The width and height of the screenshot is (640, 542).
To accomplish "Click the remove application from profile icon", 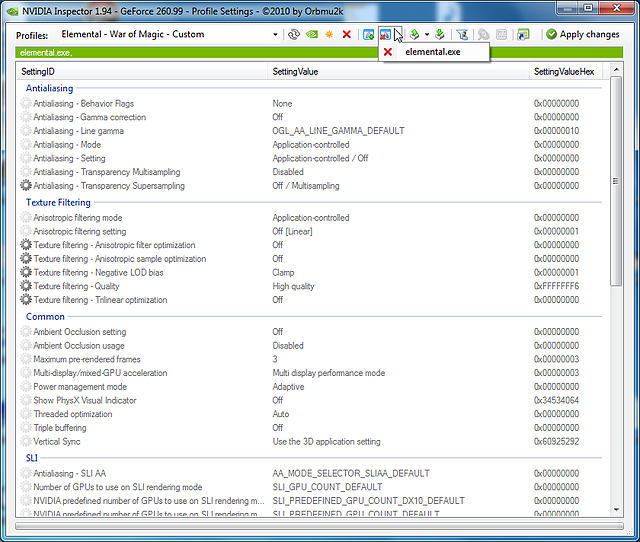I will [385, 35].
